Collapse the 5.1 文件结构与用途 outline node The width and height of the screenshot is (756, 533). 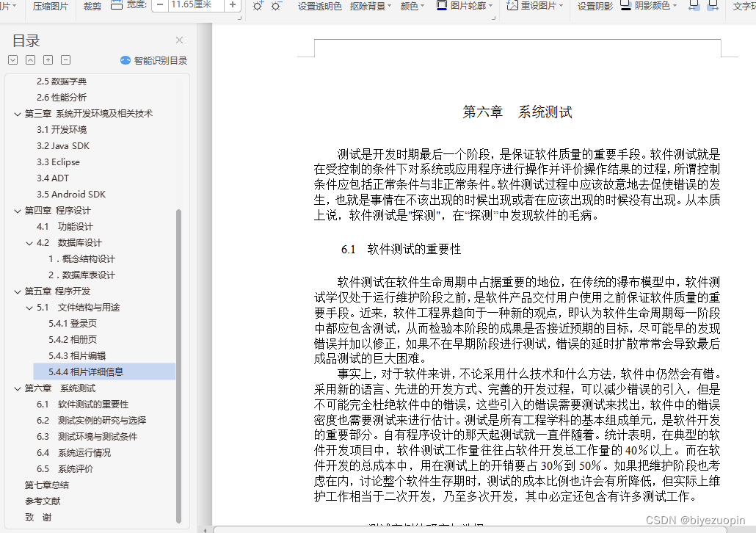[29, 308]
